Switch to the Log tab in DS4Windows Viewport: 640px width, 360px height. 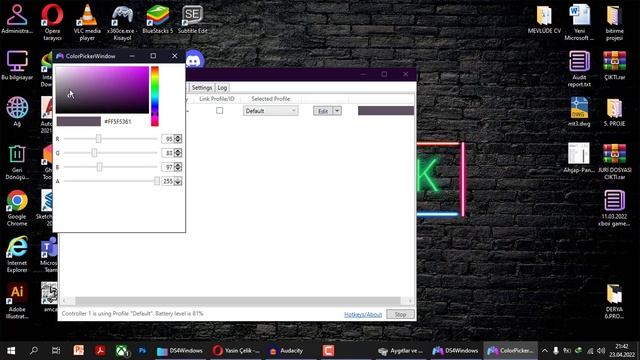pyautogui.click(x=222, y=88)
